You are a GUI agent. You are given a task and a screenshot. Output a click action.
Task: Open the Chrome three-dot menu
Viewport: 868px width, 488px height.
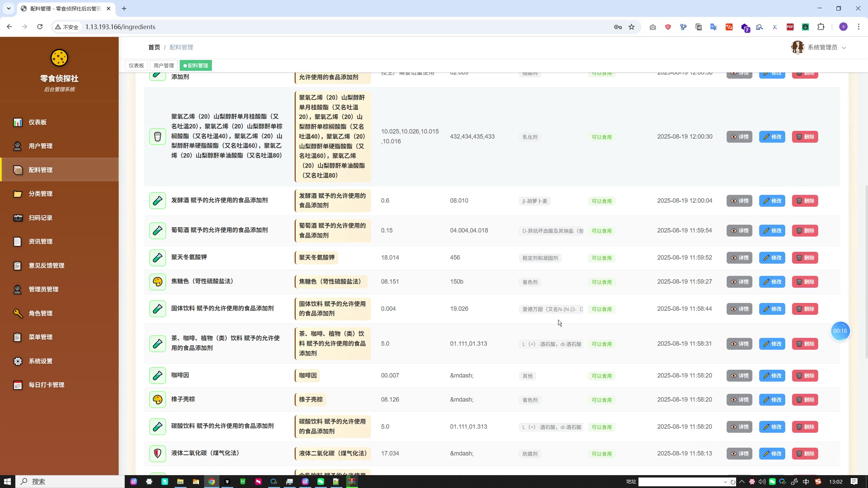(859, 27)
